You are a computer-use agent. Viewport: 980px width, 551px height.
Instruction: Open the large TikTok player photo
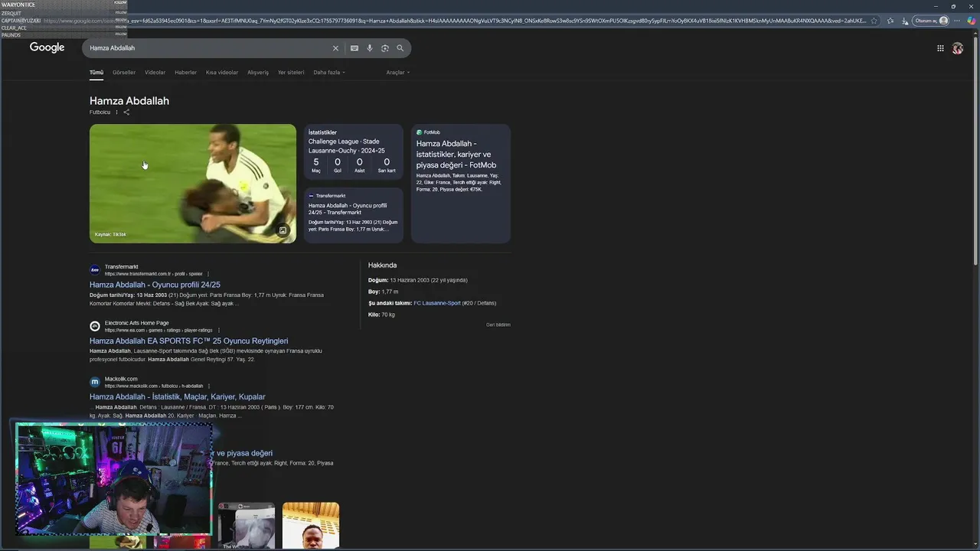(193, 184)
